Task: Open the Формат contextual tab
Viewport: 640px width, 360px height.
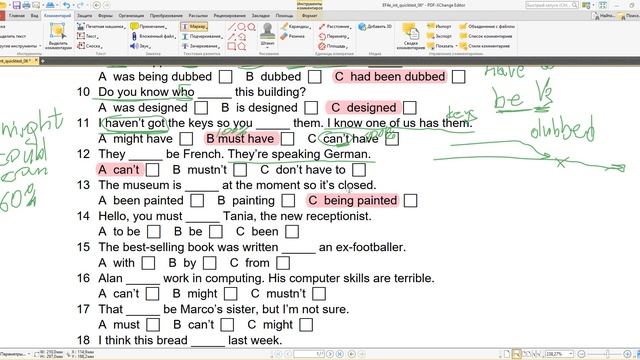Action: 309,16
